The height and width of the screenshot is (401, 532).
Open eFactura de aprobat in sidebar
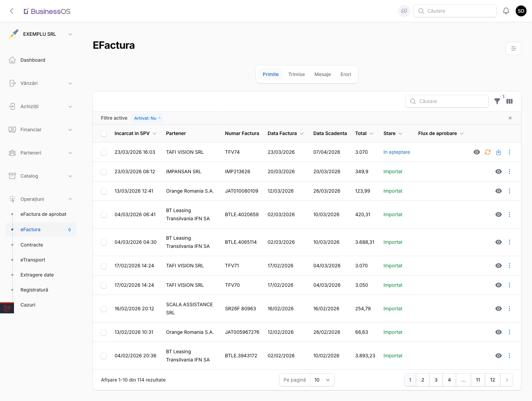(43, 214)
